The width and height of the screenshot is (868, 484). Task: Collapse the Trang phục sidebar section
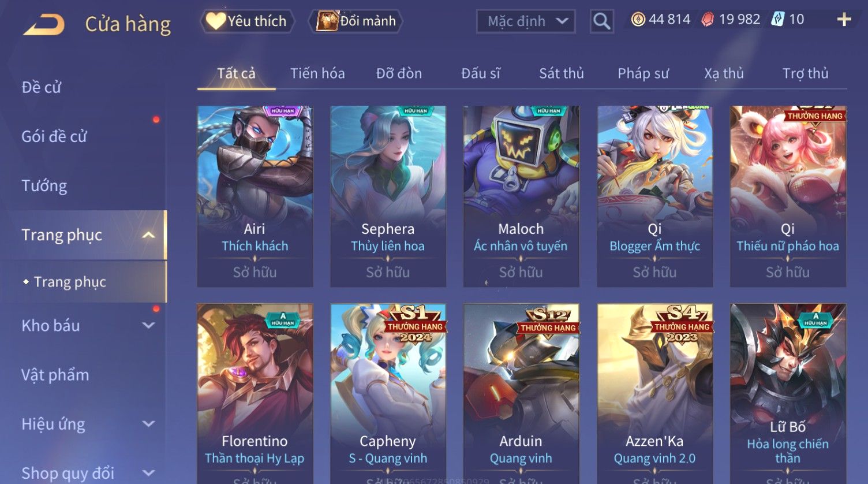point(148,235)
